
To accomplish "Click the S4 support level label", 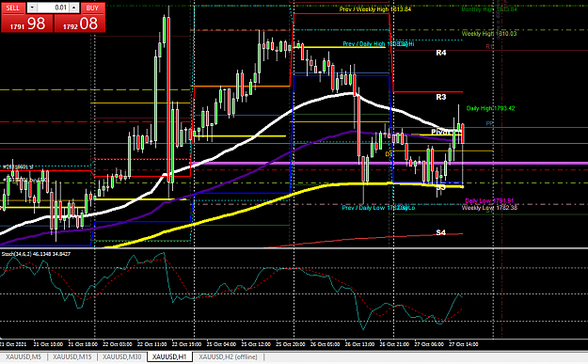I will 441,233.
